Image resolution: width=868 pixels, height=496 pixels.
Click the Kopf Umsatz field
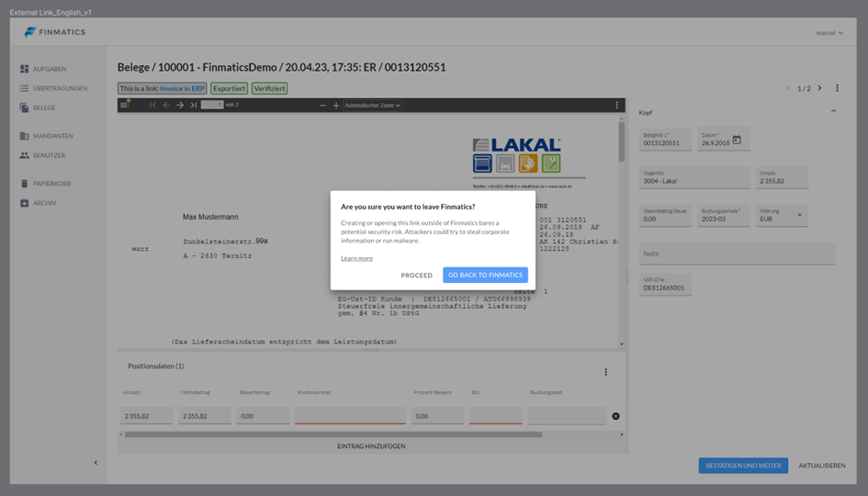coord(782,177)
